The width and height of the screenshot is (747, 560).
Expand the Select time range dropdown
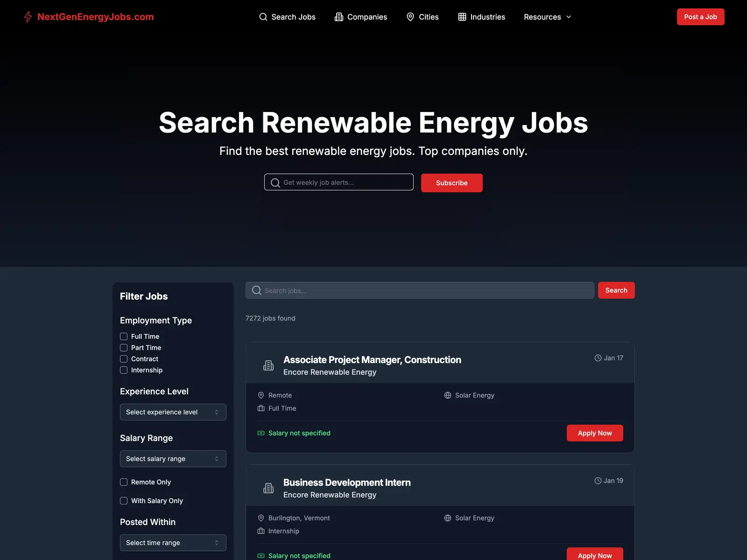[173, 543]
